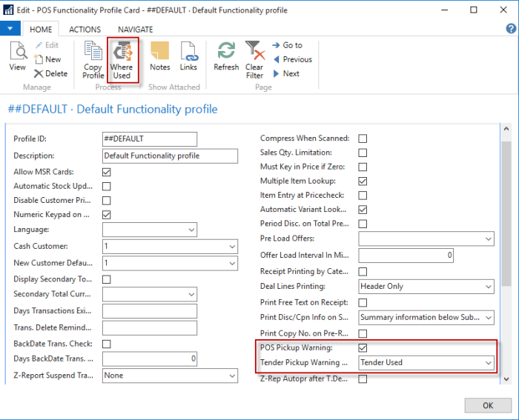Image resolution: width=519 pixels, height=420 pixels.
Task: Open the help question mark icon
Action: pyautogui.click(x=511, y=28)
